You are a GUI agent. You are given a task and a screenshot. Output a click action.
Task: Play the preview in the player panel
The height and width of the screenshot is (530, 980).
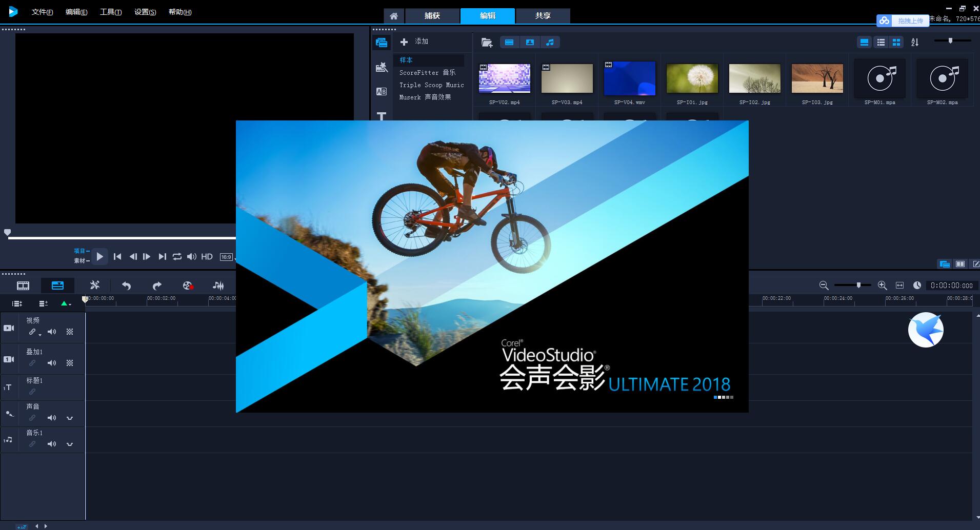pos(99,256)
